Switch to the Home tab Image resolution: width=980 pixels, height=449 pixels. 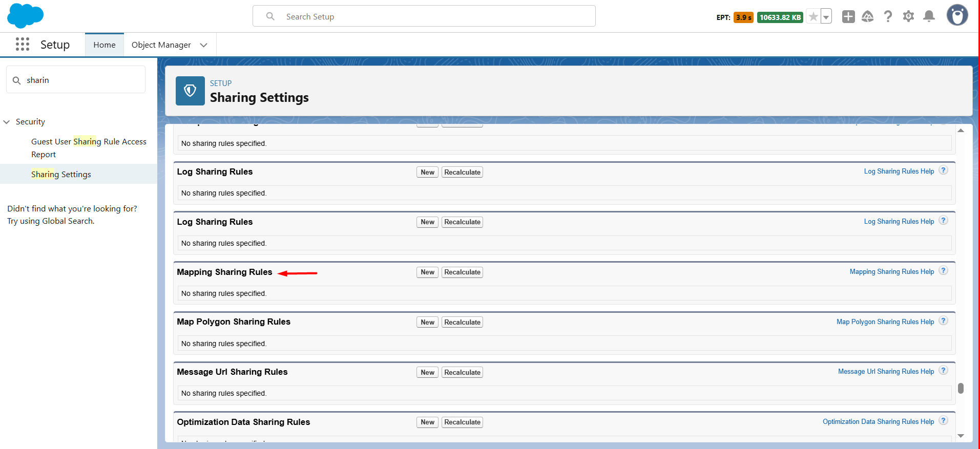pyautogui.click(x=105, y=45)
